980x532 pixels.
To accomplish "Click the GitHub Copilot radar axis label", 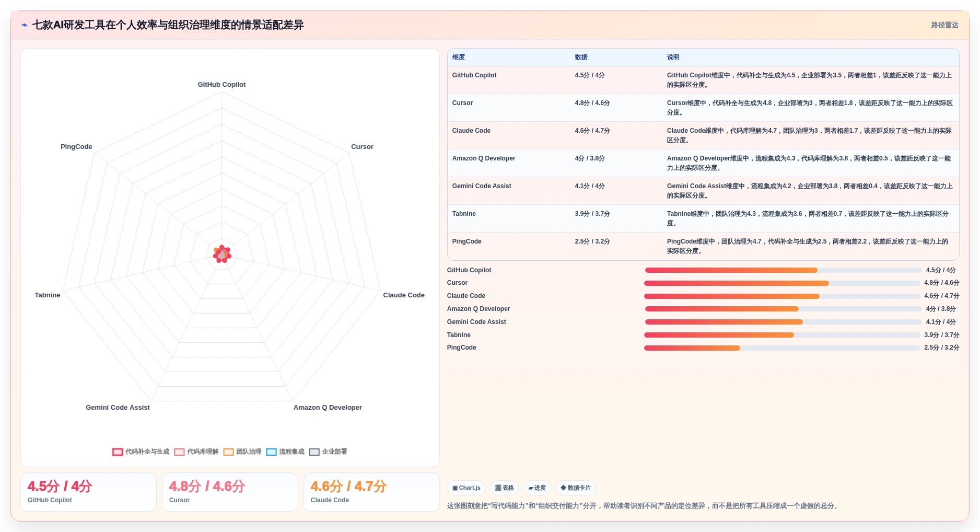I will [221, 85].
